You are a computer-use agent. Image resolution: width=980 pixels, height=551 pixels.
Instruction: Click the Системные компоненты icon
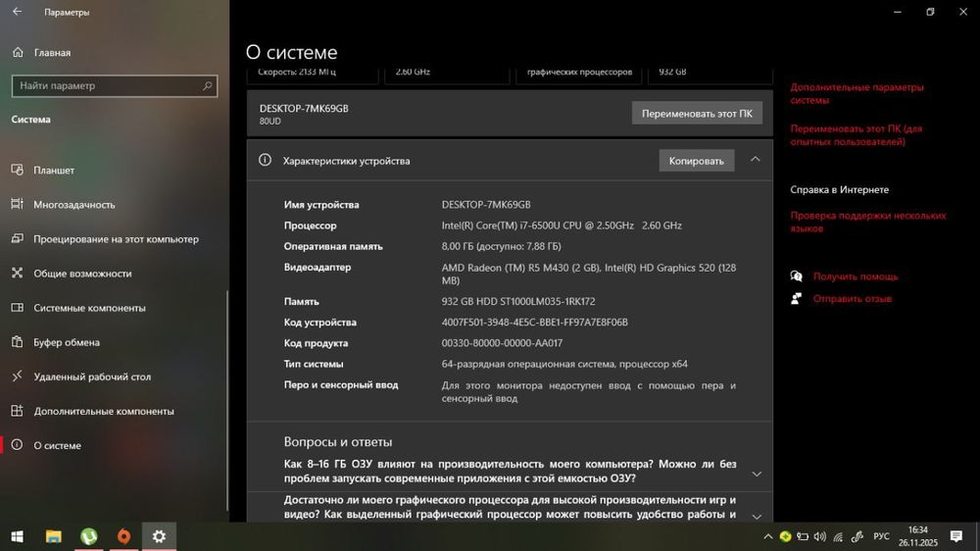click(17, 307)
